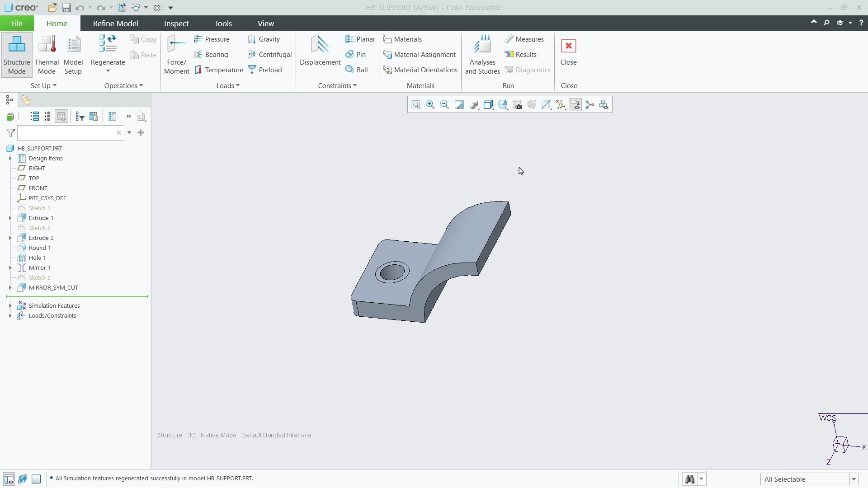
Task: Apply a Force/Moment load
Action: [x=176, y=55]
